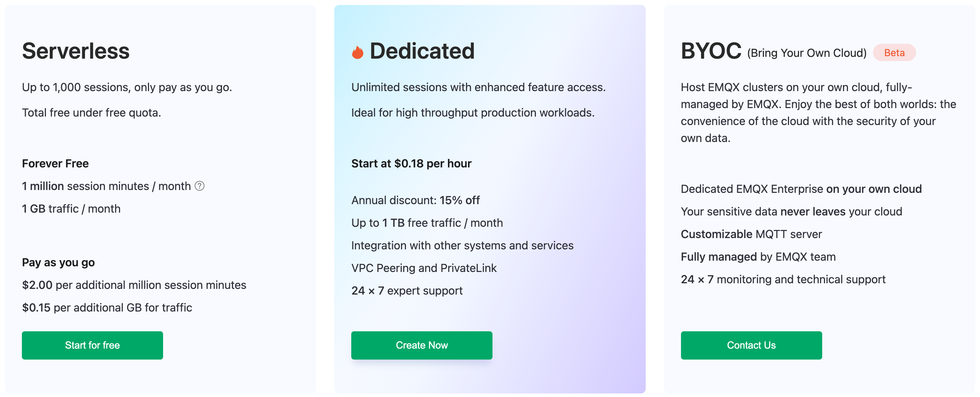
Task: Select the Serverless plan heading
Action: [76, 51]
